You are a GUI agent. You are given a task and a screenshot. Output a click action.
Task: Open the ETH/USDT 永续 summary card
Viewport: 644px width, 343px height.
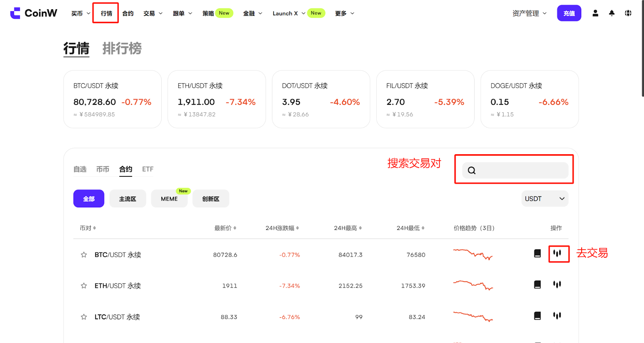[x=217, y=99]
